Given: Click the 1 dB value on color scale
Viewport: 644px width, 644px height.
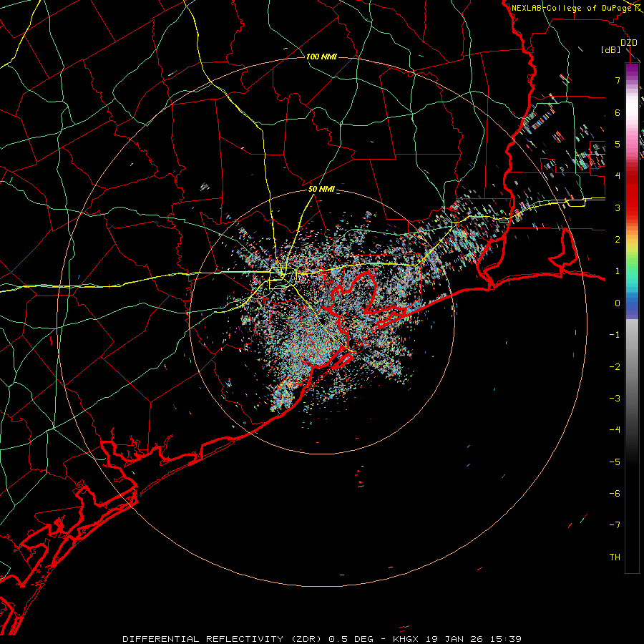Looking at the screenshot, I should (618, 271).
